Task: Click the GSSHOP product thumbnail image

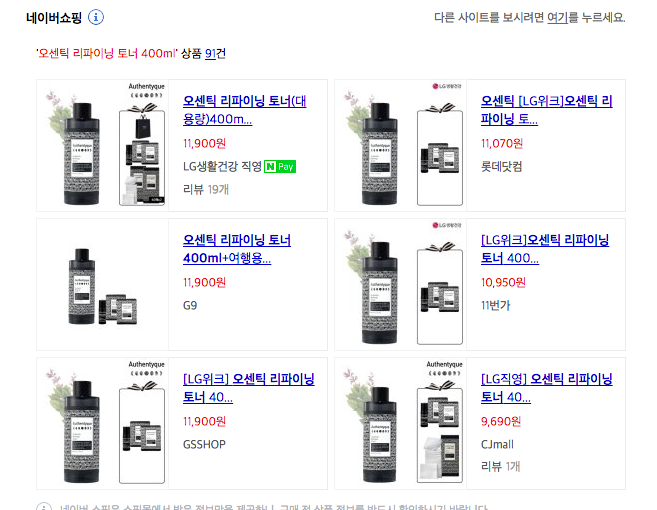Action: click(103, 424)
